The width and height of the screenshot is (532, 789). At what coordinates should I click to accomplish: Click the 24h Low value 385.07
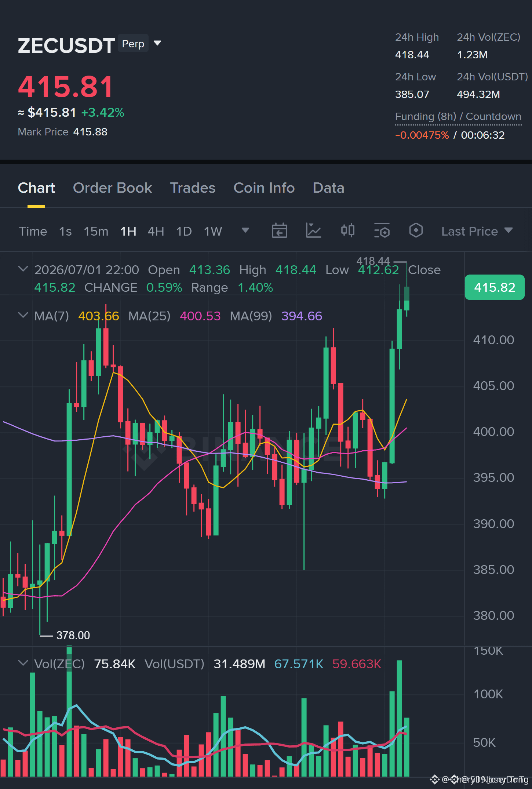tap(412, 94)
